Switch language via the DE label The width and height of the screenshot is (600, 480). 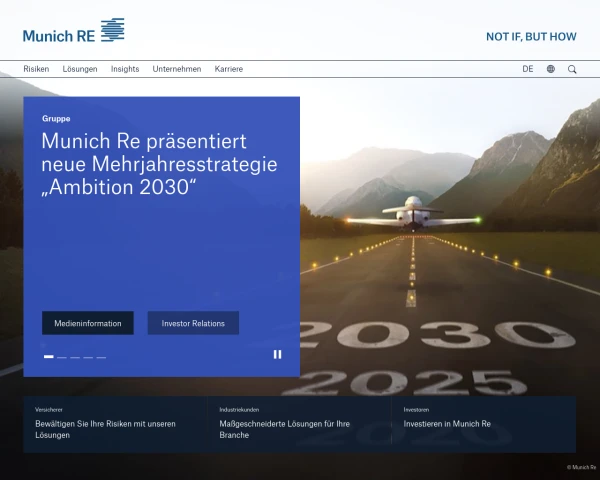(x=528, y=69)
